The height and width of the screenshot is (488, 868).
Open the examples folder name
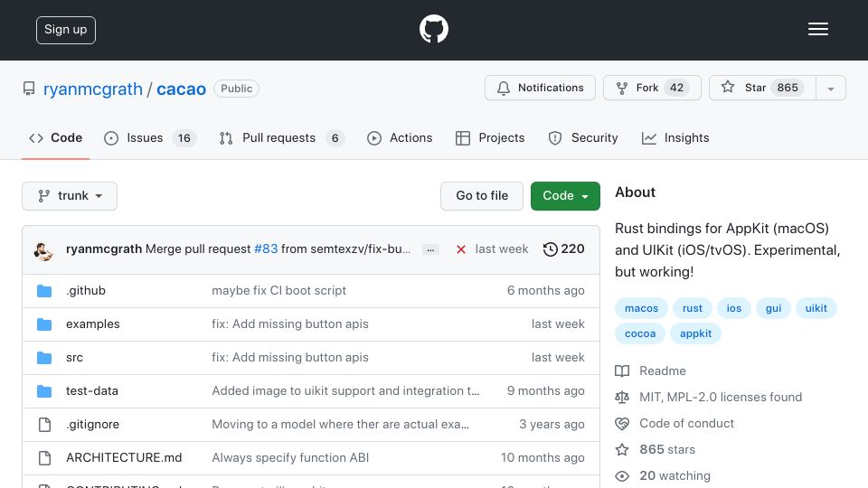click(x=93, y=324)
